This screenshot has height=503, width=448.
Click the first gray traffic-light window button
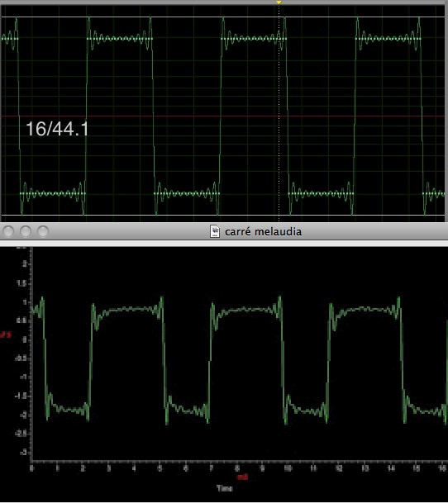[x=8, y=231]
